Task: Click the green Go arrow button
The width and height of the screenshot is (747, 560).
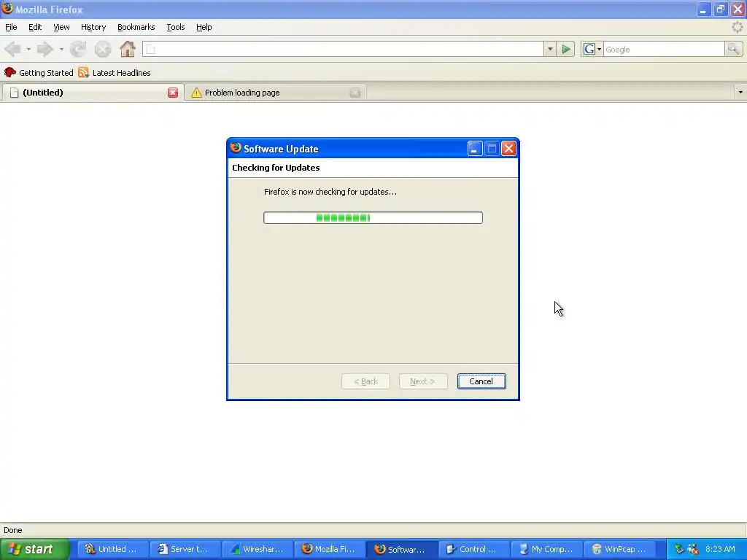Action: point(566,49)
